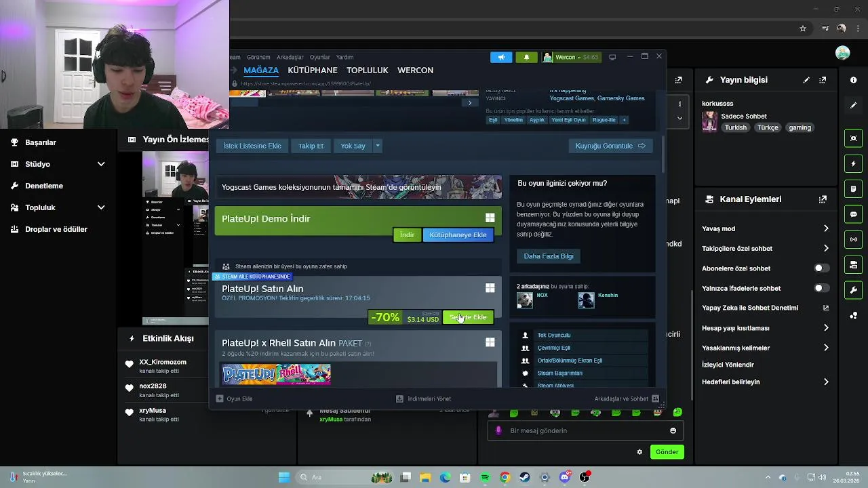Open Discord from the taskbar
Viewport: 868px width, 488px height.
coord(564,477)
